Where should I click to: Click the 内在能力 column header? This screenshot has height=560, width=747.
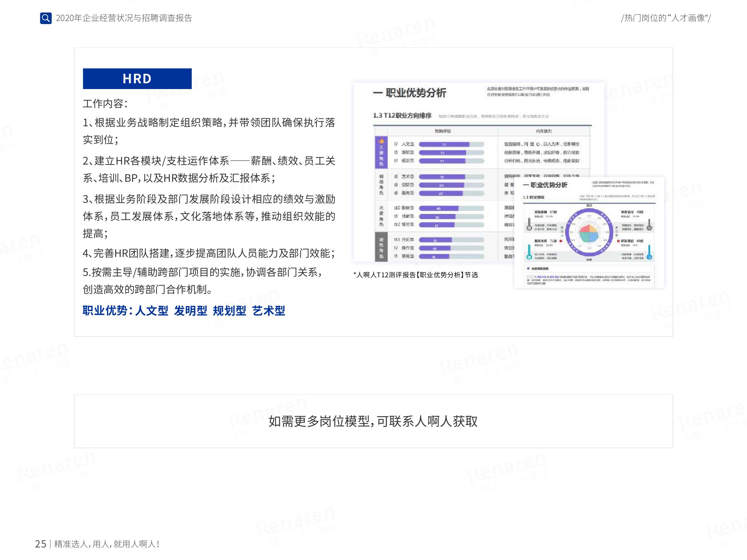click(x=543, y=131)
